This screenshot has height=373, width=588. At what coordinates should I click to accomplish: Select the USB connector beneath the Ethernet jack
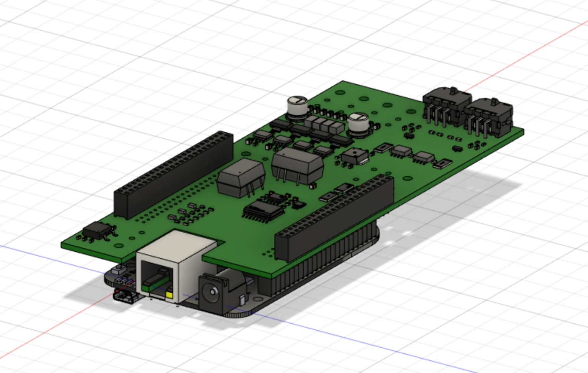point(125,297)
